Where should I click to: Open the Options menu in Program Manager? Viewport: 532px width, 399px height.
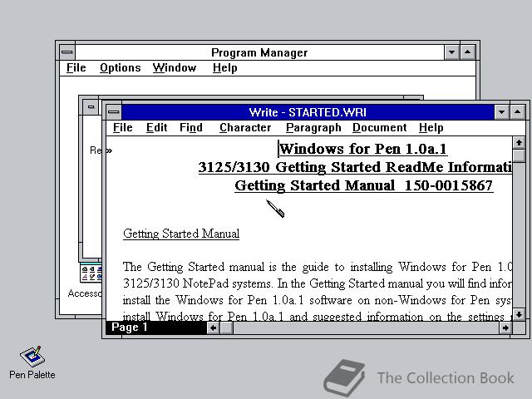[x=120, y=68]
